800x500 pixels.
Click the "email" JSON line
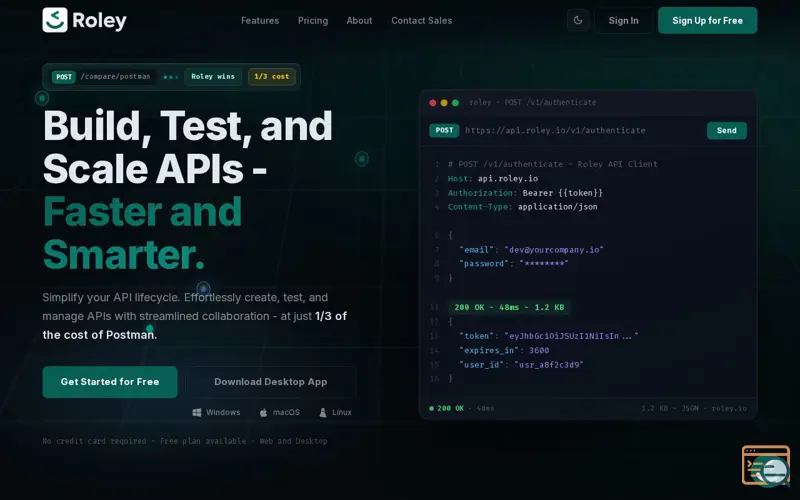[x=531, y=249]
